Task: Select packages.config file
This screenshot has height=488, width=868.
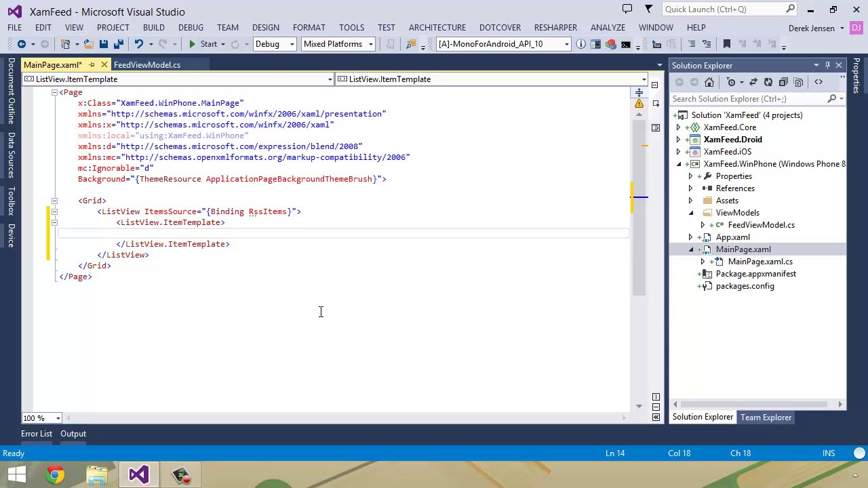Action: pos(745,286)
